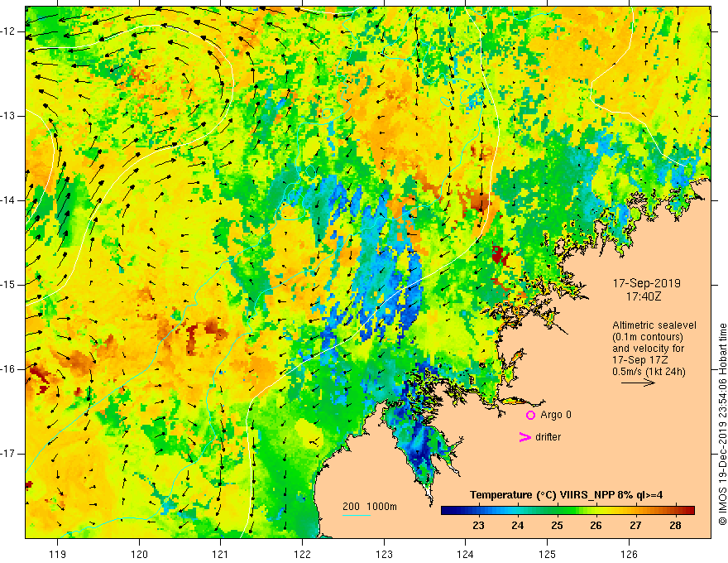Click the Temperature (°C) VIIRS_NPP title
This screenshot has width=728, height=563.
(566, 495)
